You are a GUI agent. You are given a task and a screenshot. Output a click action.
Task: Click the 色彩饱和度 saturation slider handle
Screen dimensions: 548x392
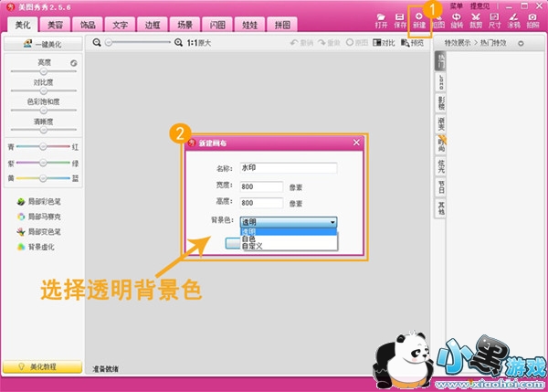tap(43, 111)
